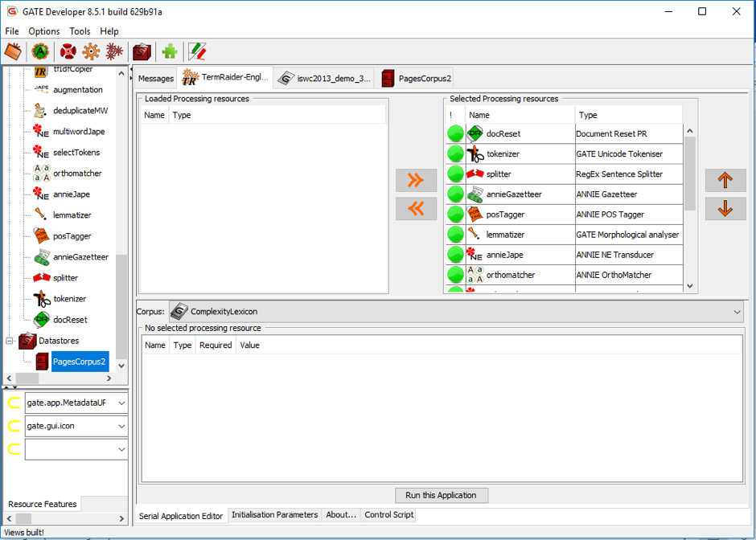Image resolution: width=756 pixels, height=540 pixels.
Task: Switch to the Messages tab
Action: pos(155,79)
